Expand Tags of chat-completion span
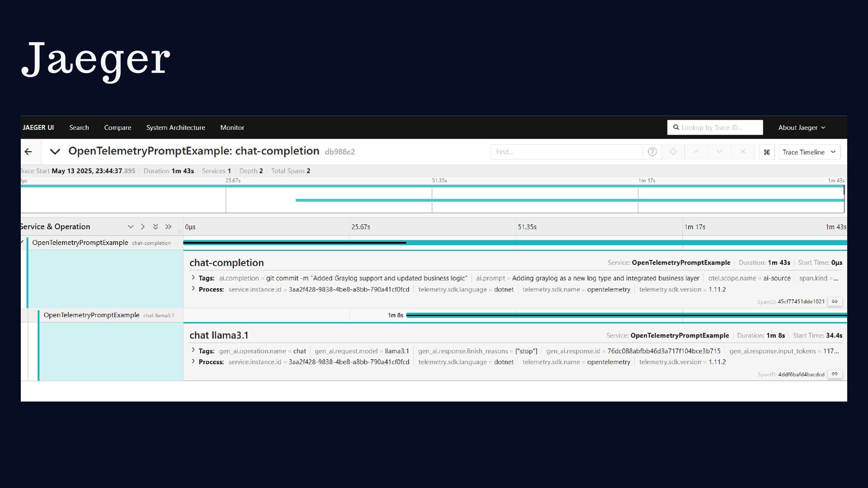This screenshot has width=868, height=488. [193, 278]
